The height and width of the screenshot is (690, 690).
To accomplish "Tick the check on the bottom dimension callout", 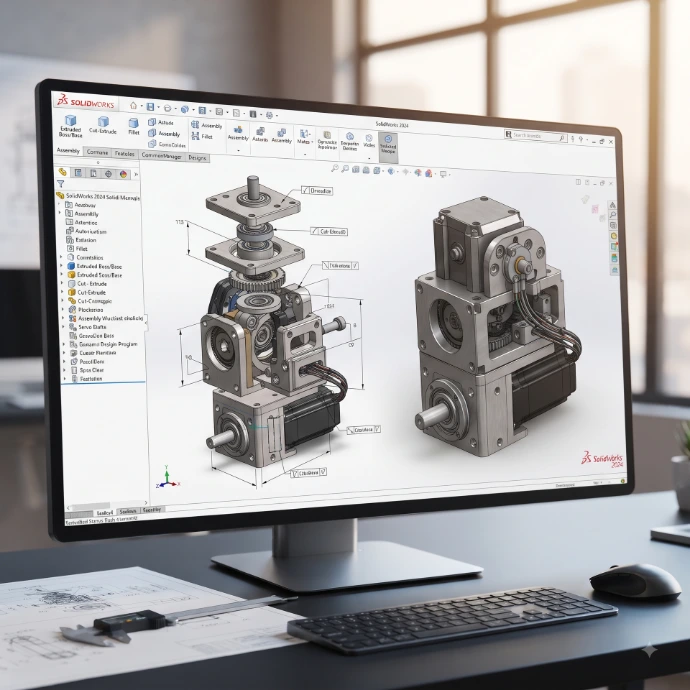I will click(323, 472).
